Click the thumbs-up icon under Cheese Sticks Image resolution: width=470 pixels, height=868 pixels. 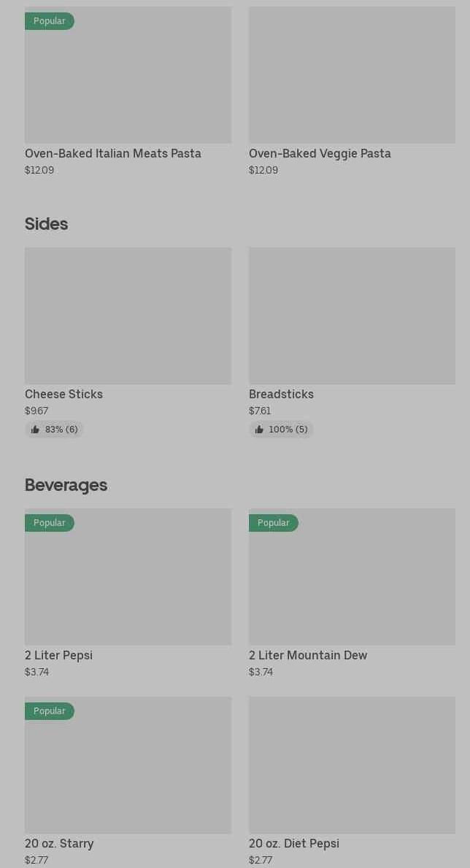click(35, 430)
